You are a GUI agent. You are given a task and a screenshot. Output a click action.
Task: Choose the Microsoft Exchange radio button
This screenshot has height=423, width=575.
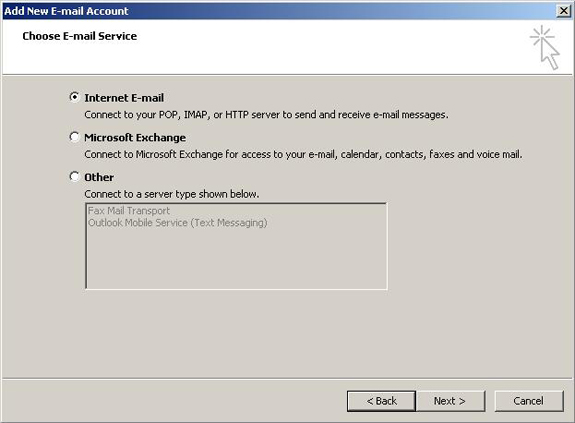tap(74, 137)
